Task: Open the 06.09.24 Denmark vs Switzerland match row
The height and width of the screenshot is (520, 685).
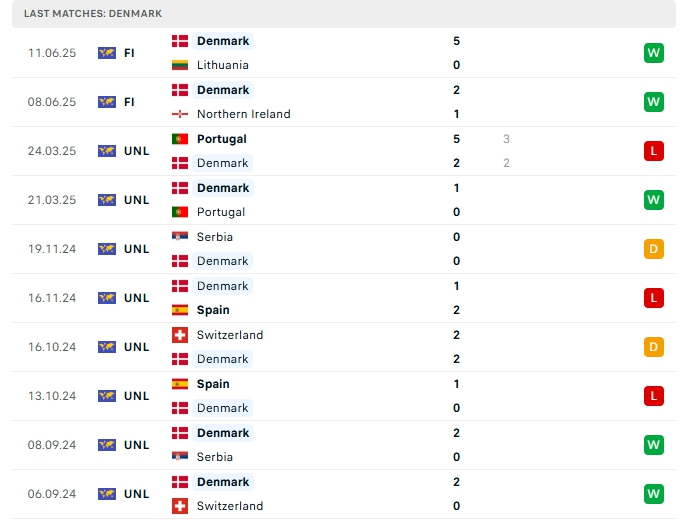Action: [x=344, y=494]
